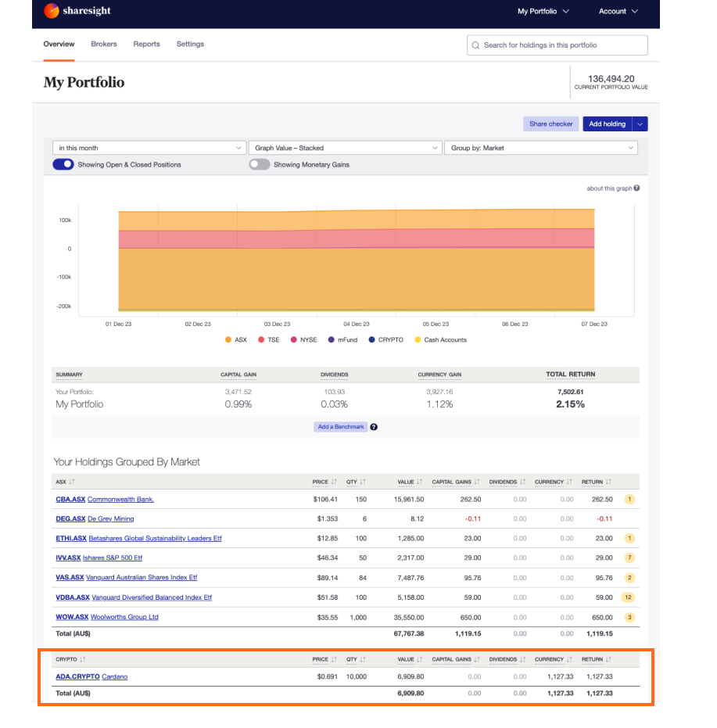Sort ASX table by Return icon
717x728 pixels.
tap(608, 482)
